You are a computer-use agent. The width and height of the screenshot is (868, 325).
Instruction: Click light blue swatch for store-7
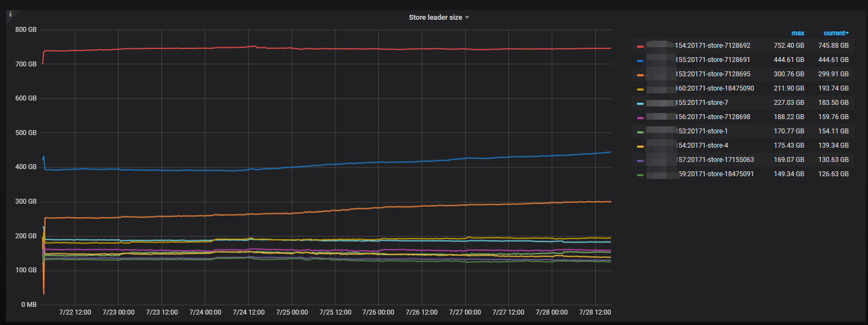[x=640, y=103]
